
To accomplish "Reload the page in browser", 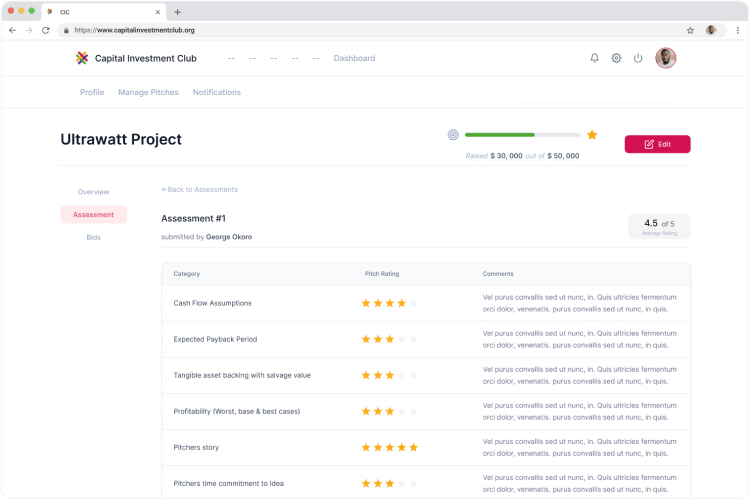I will coord(46,30).
